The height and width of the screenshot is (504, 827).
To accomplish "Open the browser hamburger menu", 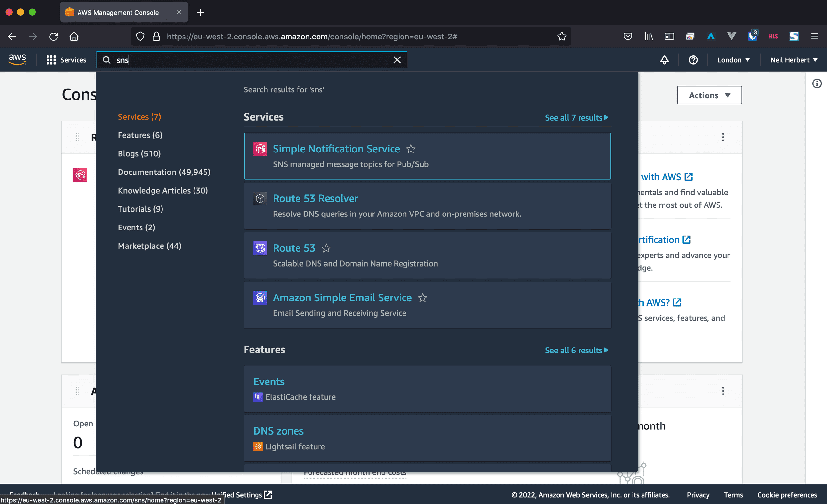I will pos(815,36).
